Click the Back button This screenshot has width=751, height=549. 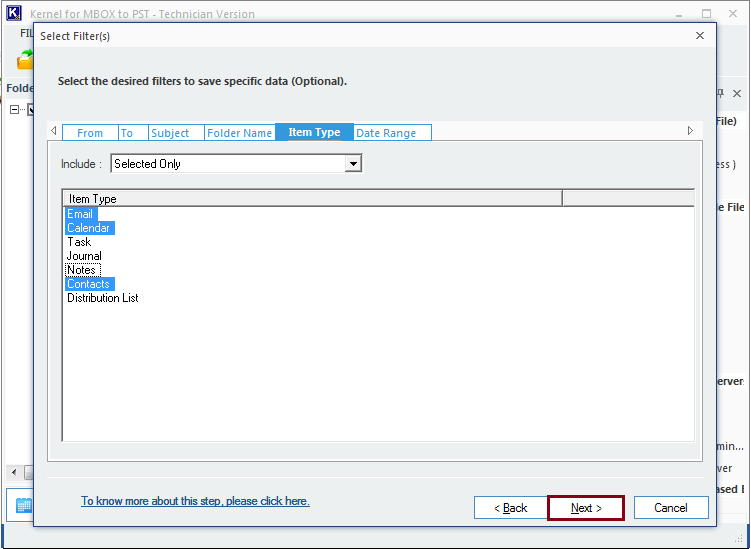[511, 508]
